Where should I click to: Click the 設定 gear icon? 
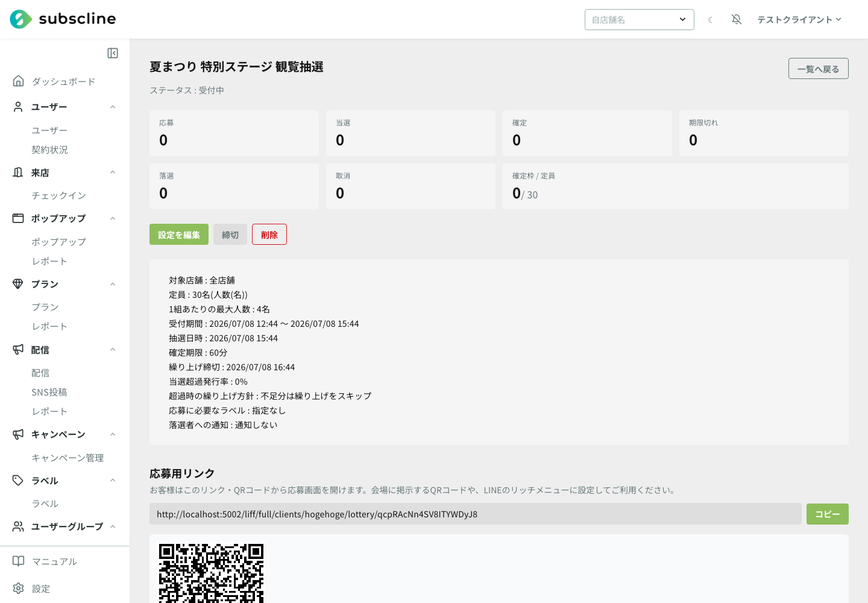(19, 589)
